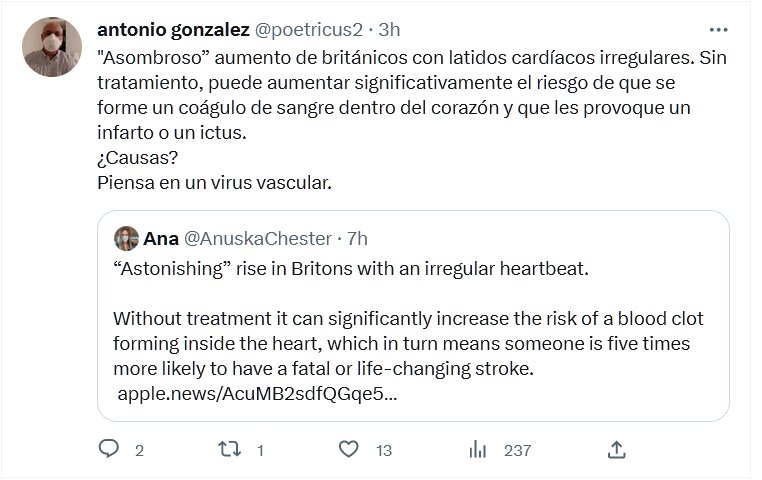Click the retweet count number 1
The width and height of the screenshot is (762, 480).
pyautogui.click(x=260, y=451)
